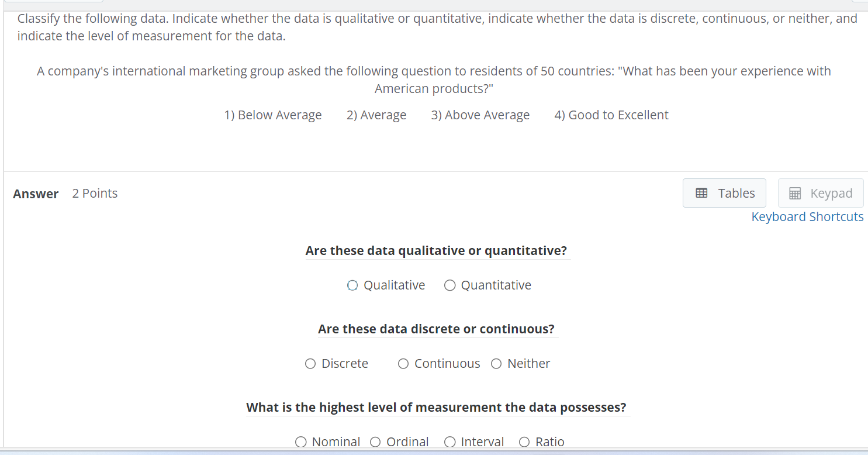Click the question text about American products
The height and width of the screenshot is (455, 868).
(434, 80)
